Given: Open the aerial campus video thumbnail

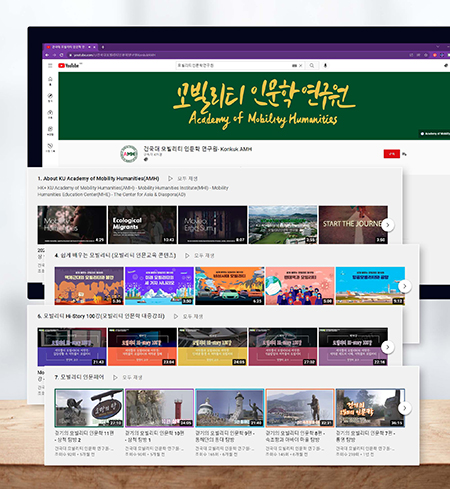Looking at the screenshot, I should tap(283, 225).
